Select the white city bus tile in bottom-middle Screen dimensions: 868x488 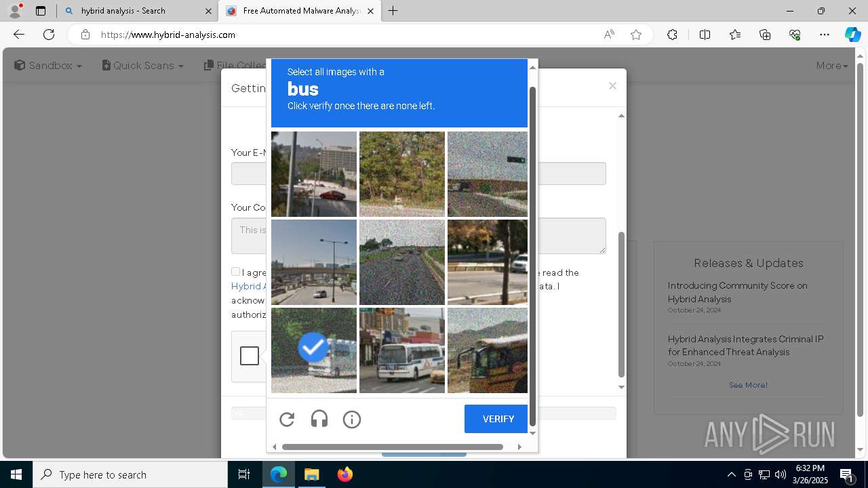[402, 350]
